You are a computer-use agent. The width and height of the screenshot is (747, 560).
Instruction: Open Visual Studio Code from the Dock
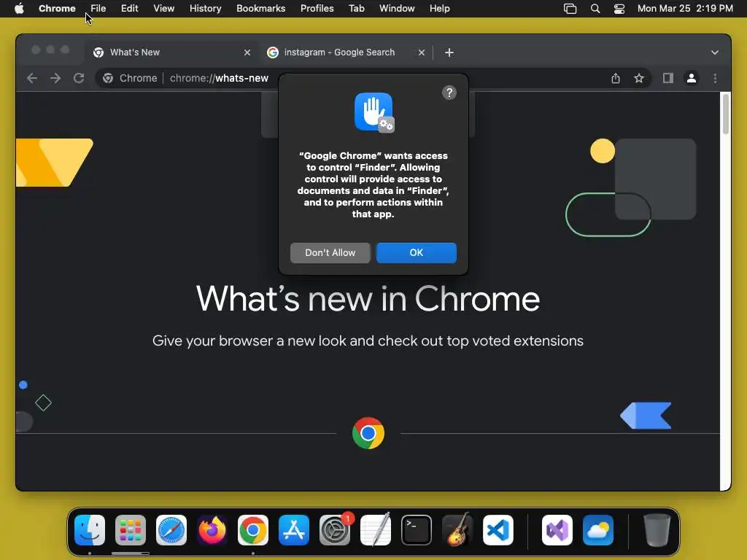(x=498, y=530)
